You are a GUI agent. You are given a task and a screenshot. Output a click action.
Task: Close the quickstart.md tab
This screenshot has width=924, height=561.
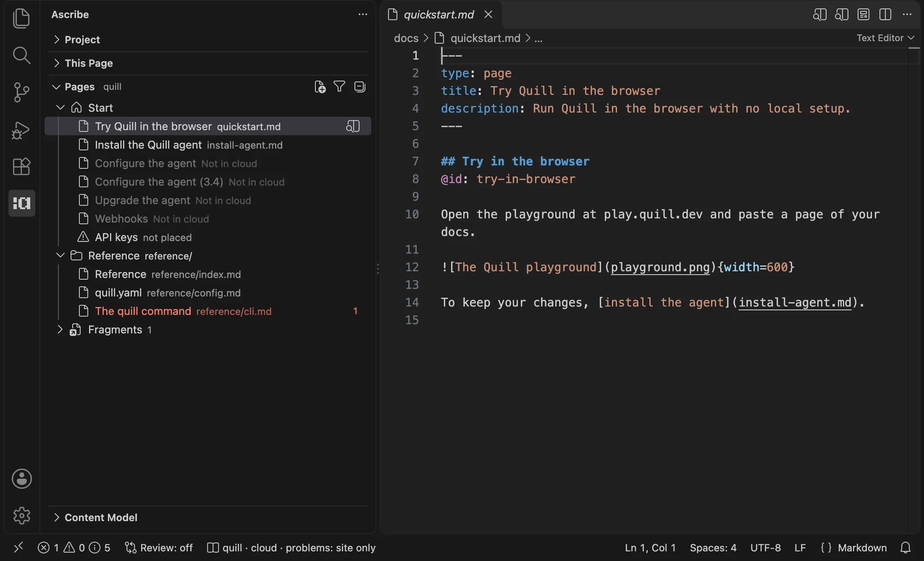point(488,15)
